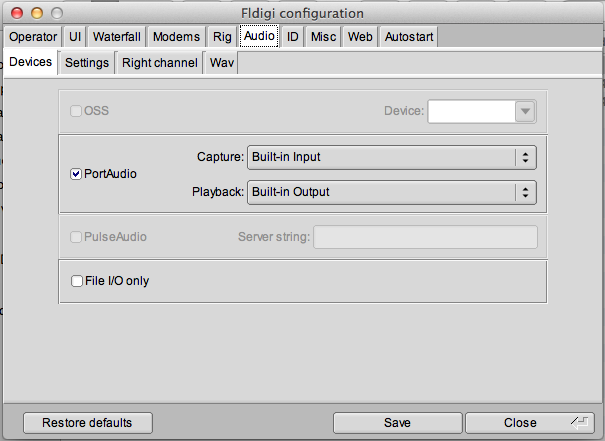This screenshot has width=605, height=441.
Task: Open the Misc tab
Action: point(323,37)
